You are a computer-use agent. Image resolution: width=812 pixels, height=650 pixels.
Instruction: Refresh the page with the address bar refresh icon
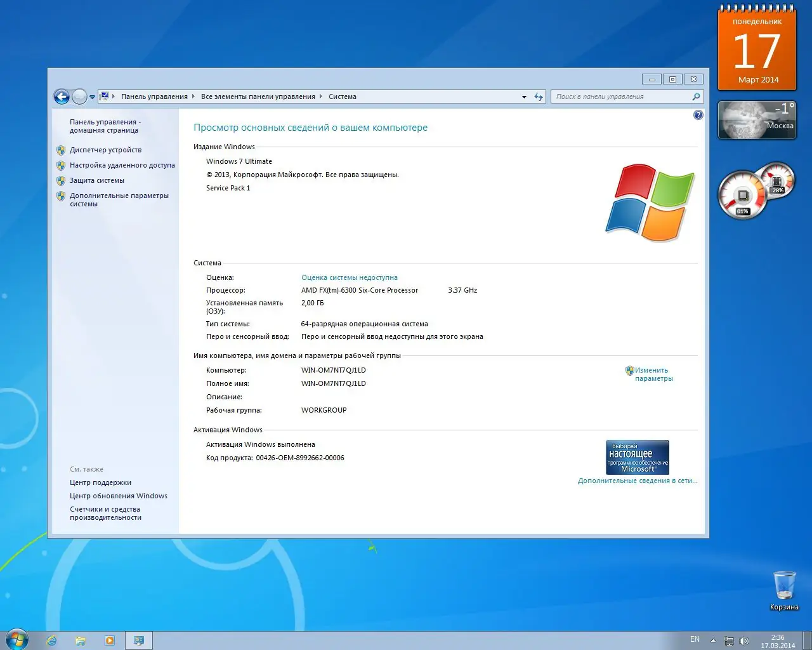pyautogui.click(x=539, y=96)
